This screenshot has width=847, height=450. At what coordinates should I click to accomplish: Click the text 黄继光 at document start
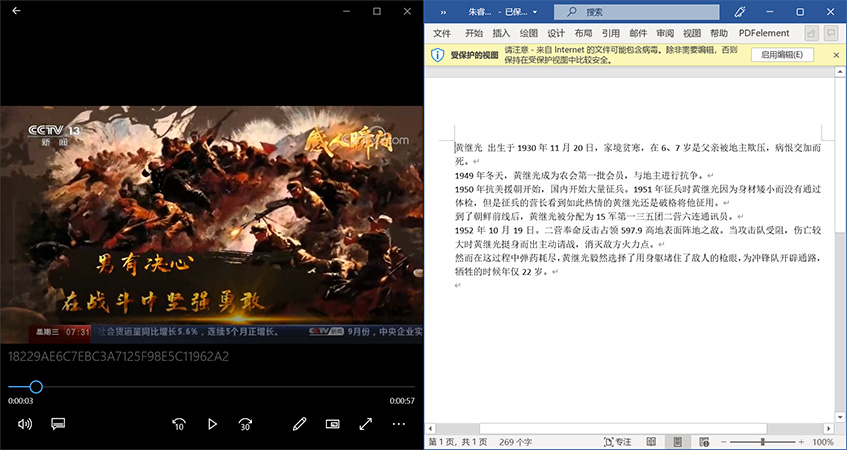point(468,147)
